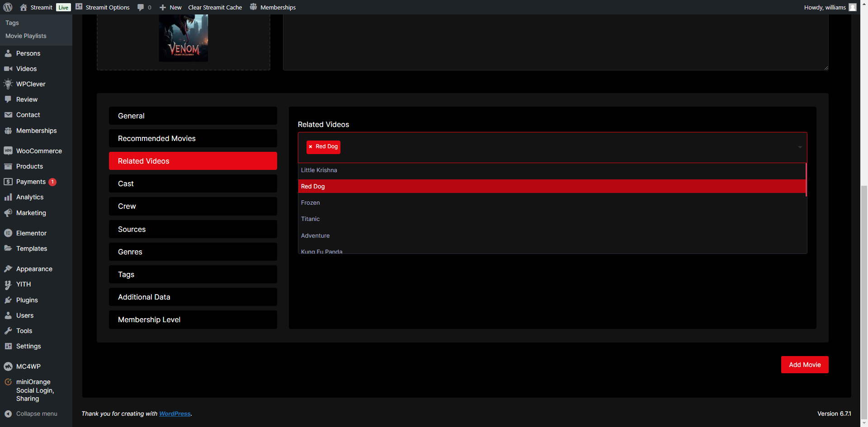
Task: Click the Tools wrench icon
Action: (x=8, y=331)
